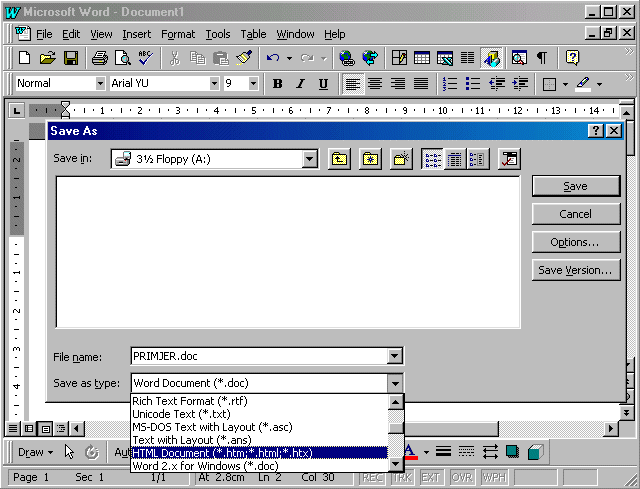The image size is (640, 489).
Task: Expand the Font dropdown showing Arial YU
Action: pyautogui.click(x=214, y=84)
